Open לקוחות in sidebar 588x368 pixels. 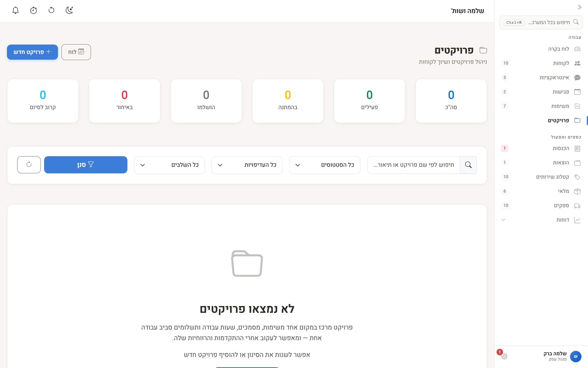[541, 63]
